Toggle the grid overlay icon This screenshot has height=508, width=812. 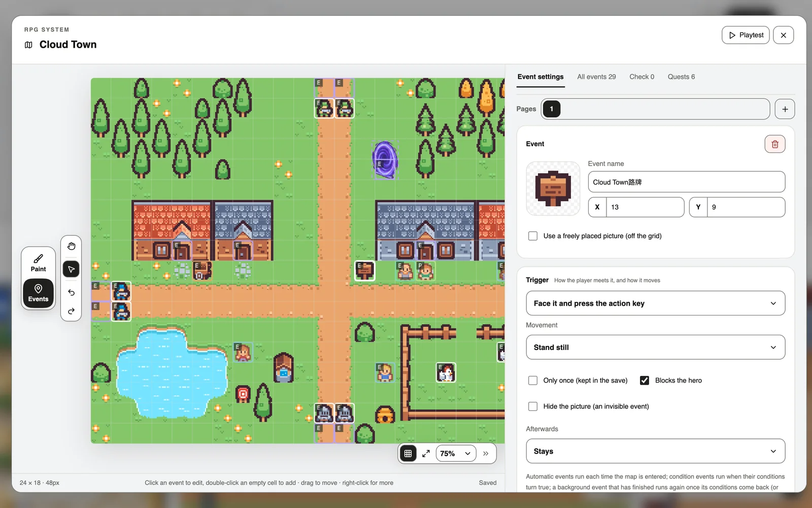click(x=408, y=454)
